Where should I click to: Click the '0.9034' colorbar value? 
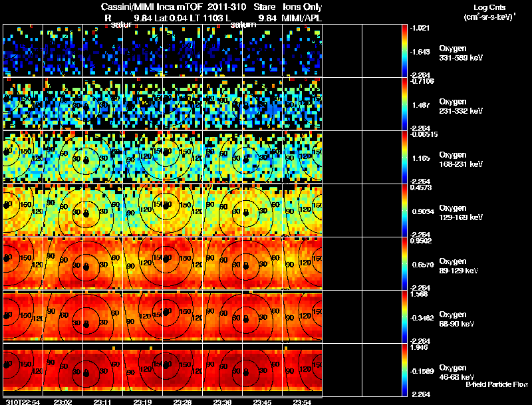423,211
